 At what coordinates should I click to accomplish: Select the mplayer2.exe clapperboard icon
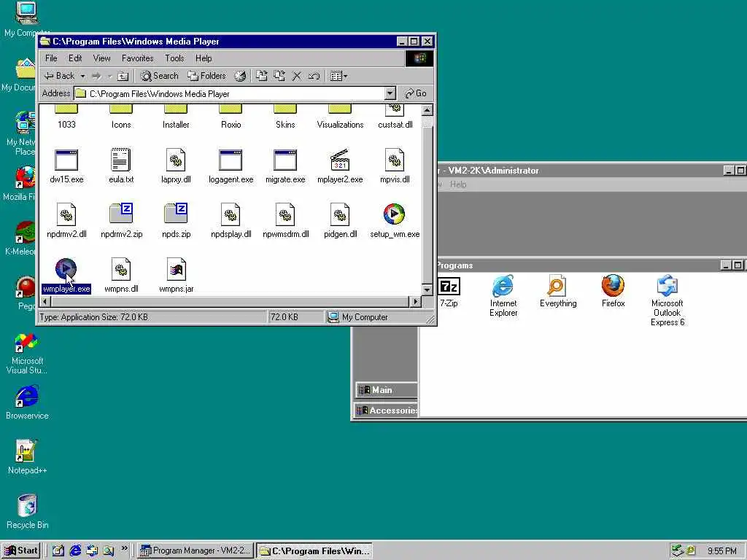[x=340, y=160]
